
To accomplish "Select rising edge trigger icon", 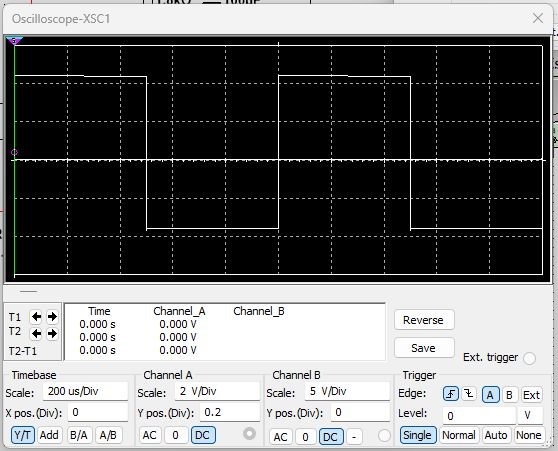I will [x=451, y=394].
